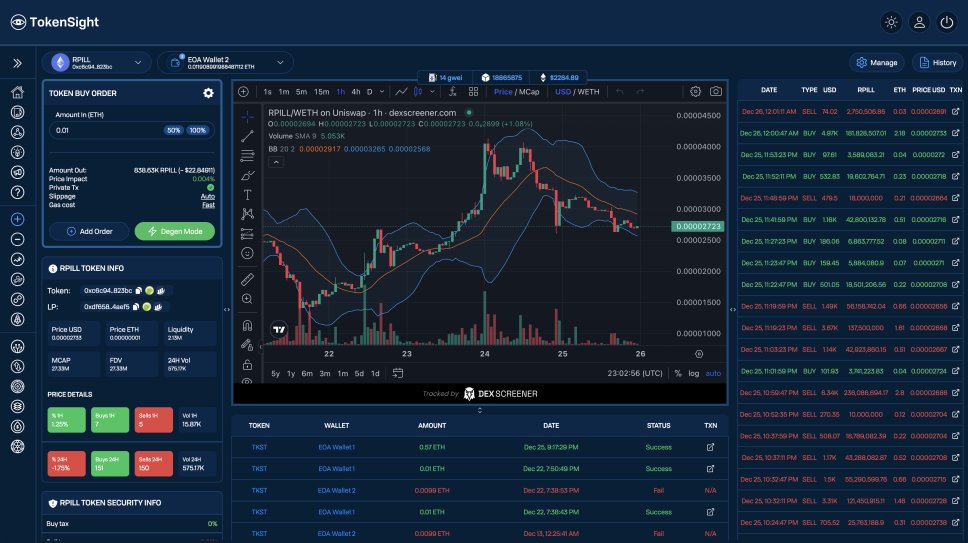Viewport: 968px width, 543px height.
Task: Select the 5m chart interval
Action: (x=301, y=92)
